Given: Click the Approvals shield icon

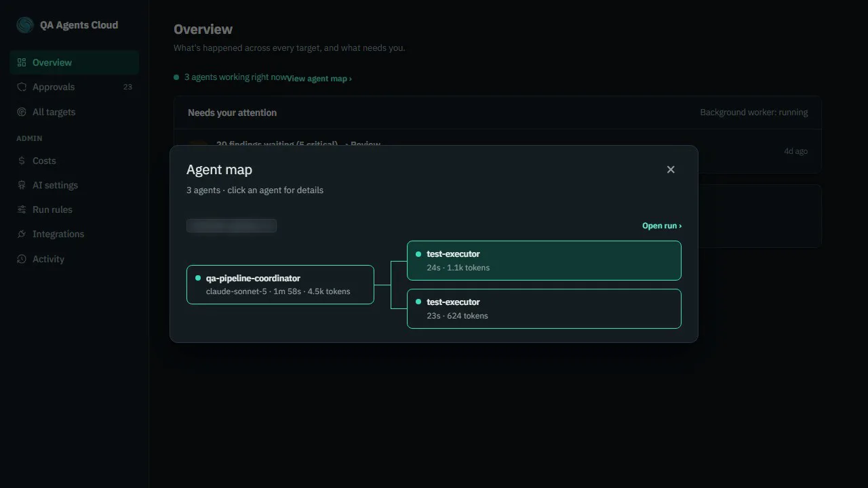Looking at the screenshot, I should click(x=22, y=87).
